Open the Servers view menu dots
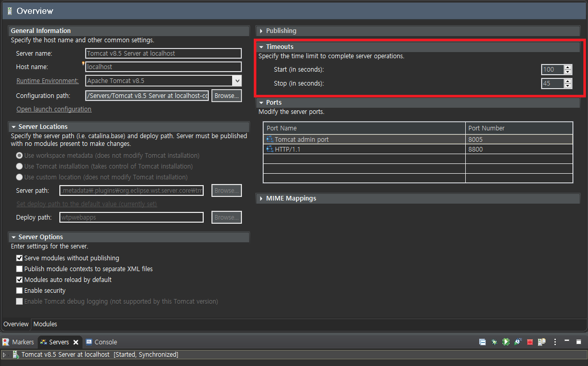This screenshot has height=366, width=588. coord(555,342)
